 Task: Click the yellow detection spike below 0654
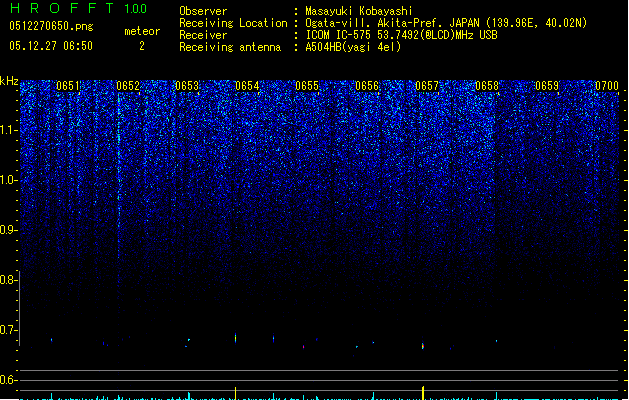235,393
